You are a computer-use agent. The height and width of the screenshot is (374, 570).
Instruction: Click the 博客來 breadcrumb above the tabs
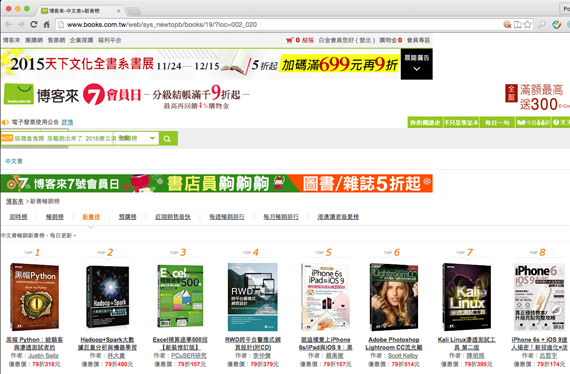tap(15, 201)
